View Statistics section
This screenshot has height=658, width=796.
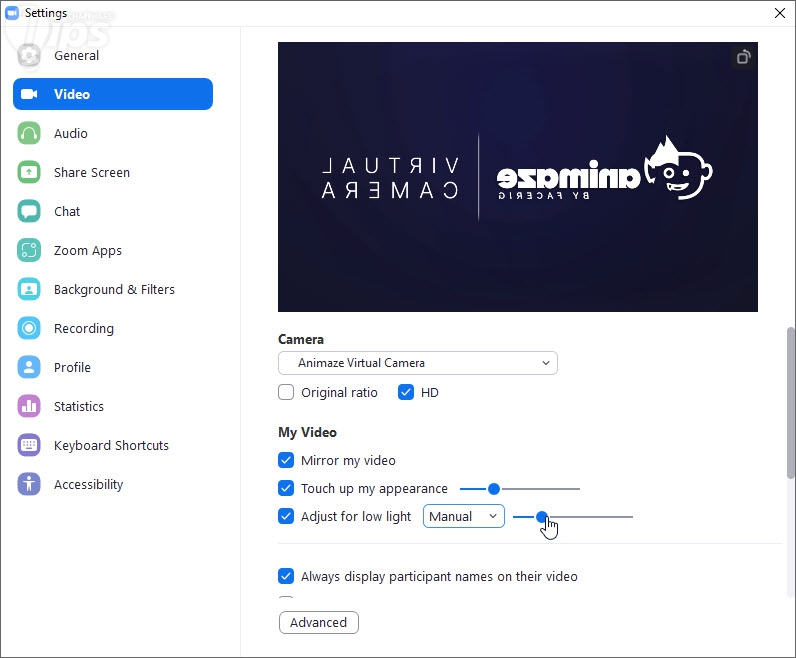click(113, 406)
